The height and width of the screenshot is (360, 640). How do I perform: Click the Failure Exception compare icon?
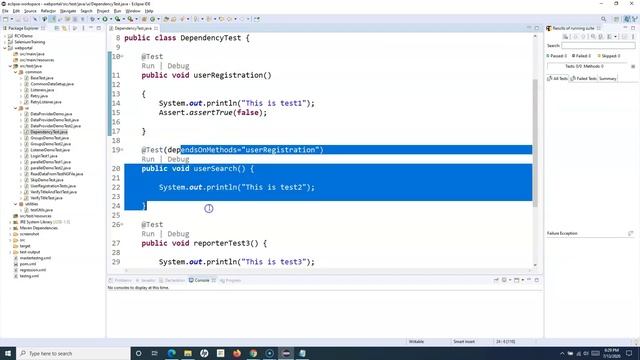point(631,233)
